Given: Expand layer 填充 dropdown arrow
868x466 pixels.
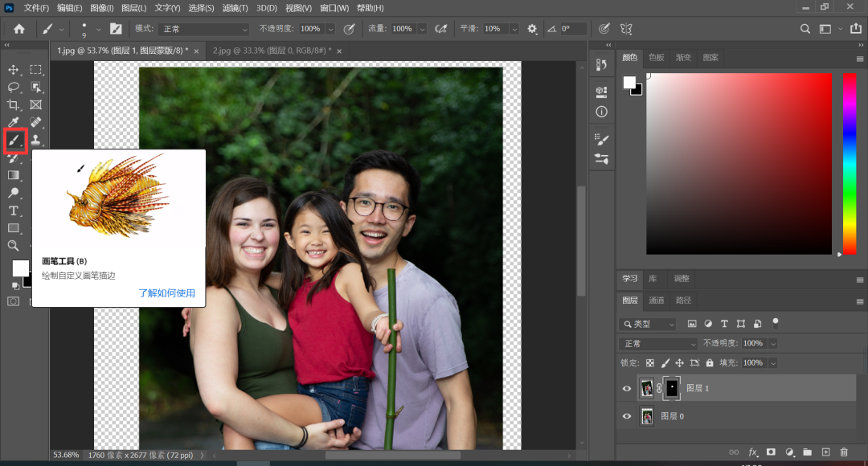Looking at the screenshot, I should (773, 363).
